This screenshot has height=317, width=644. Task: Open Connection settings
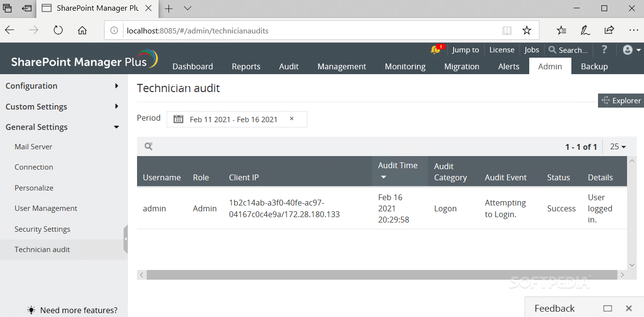click(x=34, y=167)
